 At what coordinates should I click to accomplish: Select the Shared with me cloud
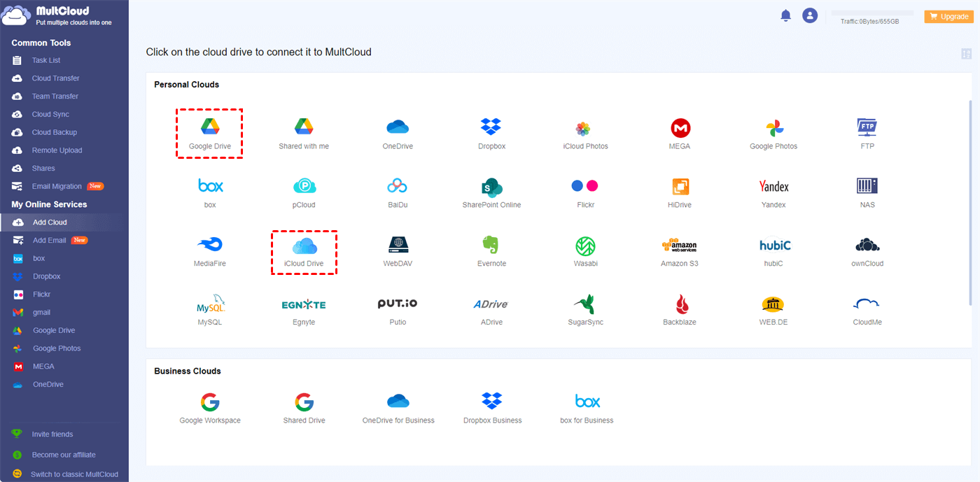point(304,133)
